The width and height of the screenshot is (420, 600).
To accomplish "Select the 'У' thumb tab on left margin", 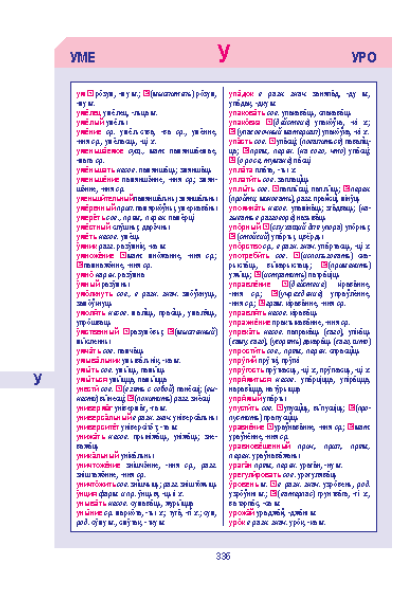I will [x=37, y=379].
